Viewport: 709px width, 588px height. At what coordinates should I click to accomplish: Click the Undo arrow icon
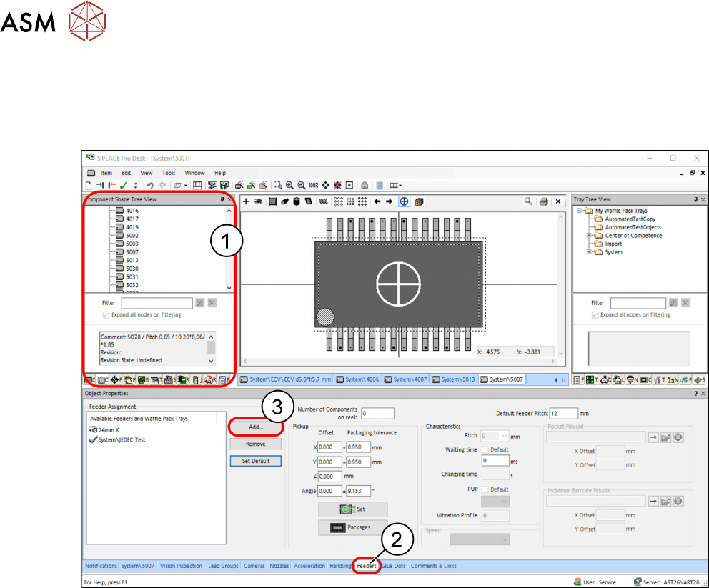click(x=150, y=185)
